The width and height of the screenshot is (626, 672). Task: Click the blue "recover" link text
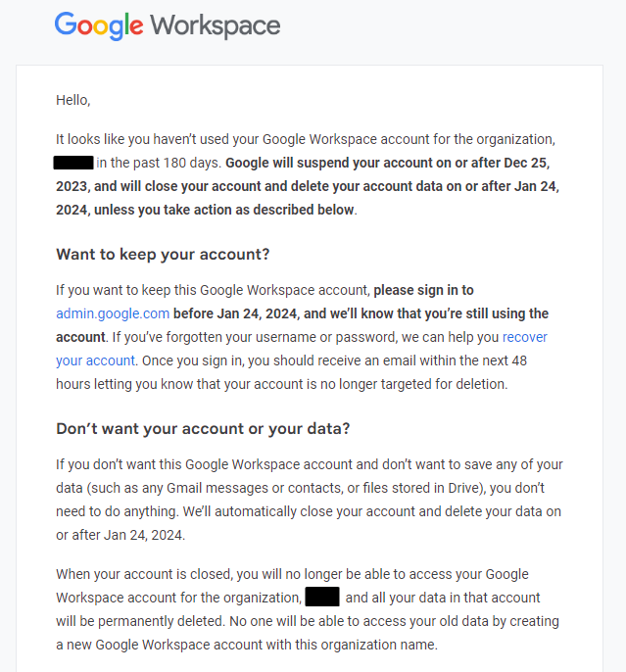(x=524, y=337)
